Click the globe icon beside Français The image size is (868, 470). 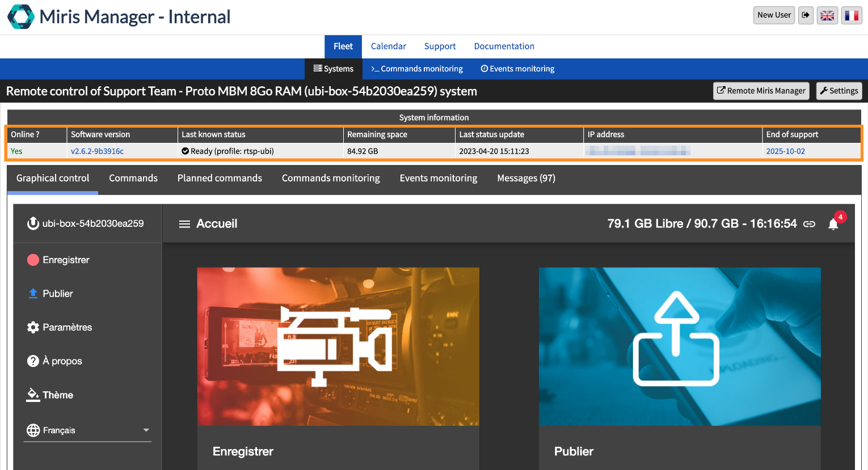33,430
